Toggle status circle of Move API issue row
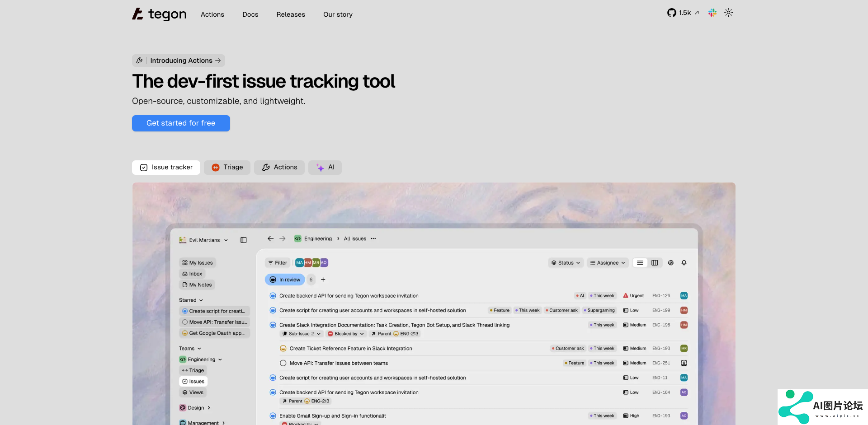The width and height of the screenshot is (868, 425). coord(283,363)
